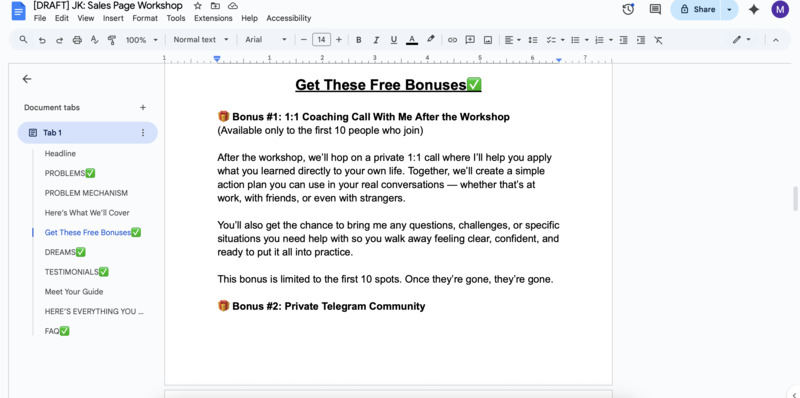Jump to the TESTIMONIALS outline entry

point(77,272)
